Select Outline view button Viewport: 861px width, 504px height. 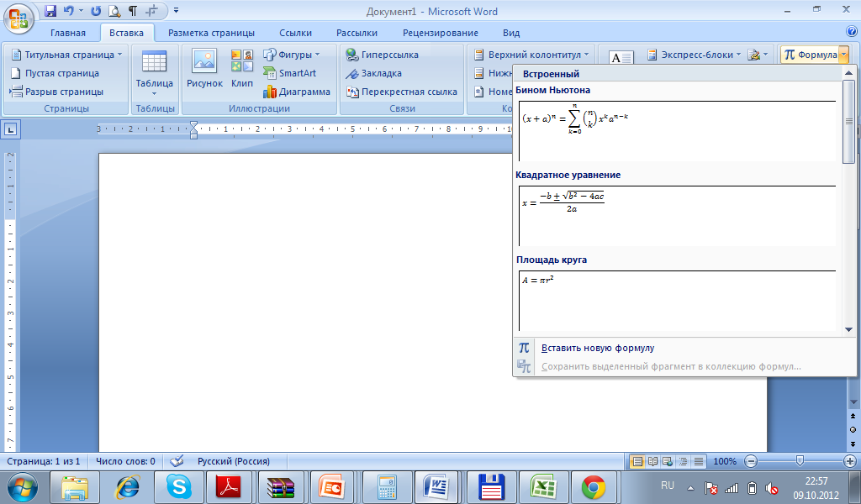pos(683,461)
